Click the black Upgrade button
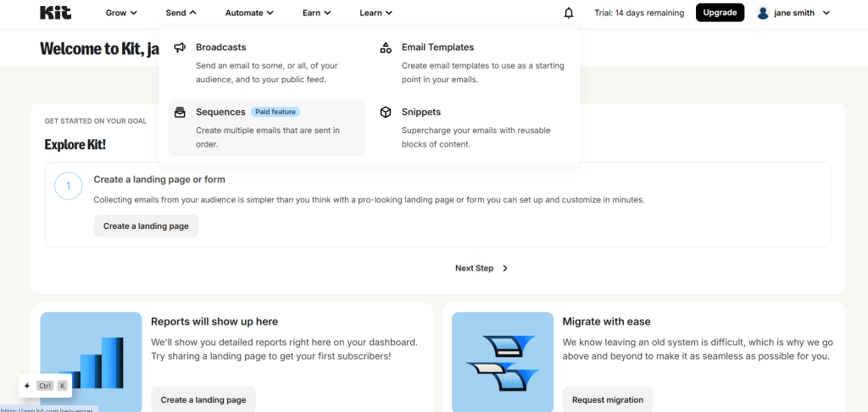The height and width of the screenshot is (412, 868). tap(720, 13)
